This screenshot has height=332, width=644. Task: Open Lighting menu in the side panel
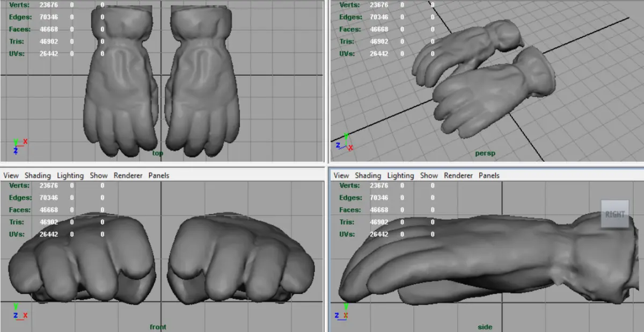pos(401,176)
